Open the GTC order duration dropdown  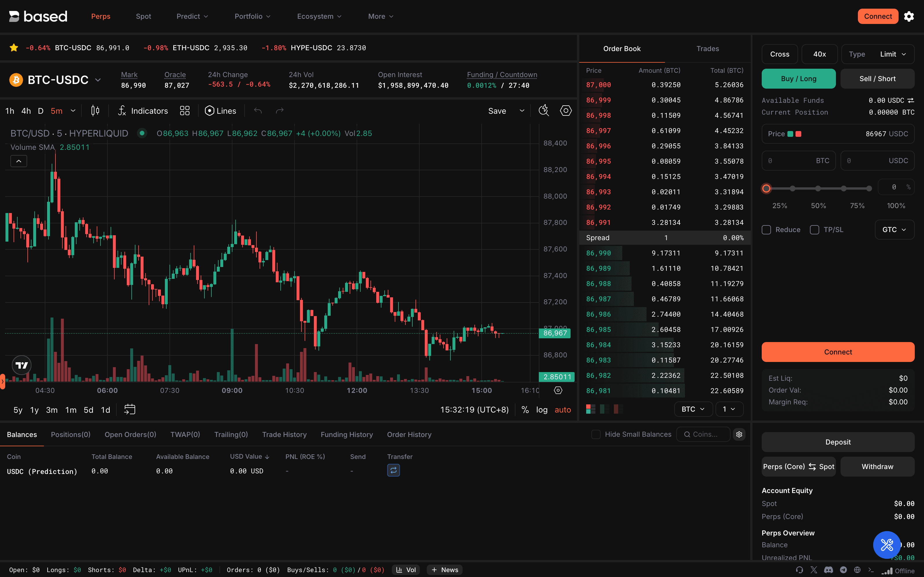[895, 229]
